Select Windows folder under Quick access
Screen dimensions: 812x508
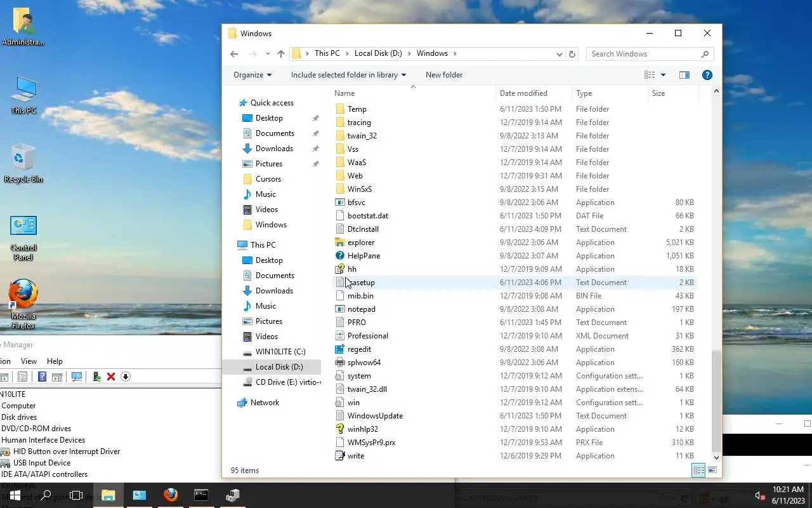[x=271, y=225]
